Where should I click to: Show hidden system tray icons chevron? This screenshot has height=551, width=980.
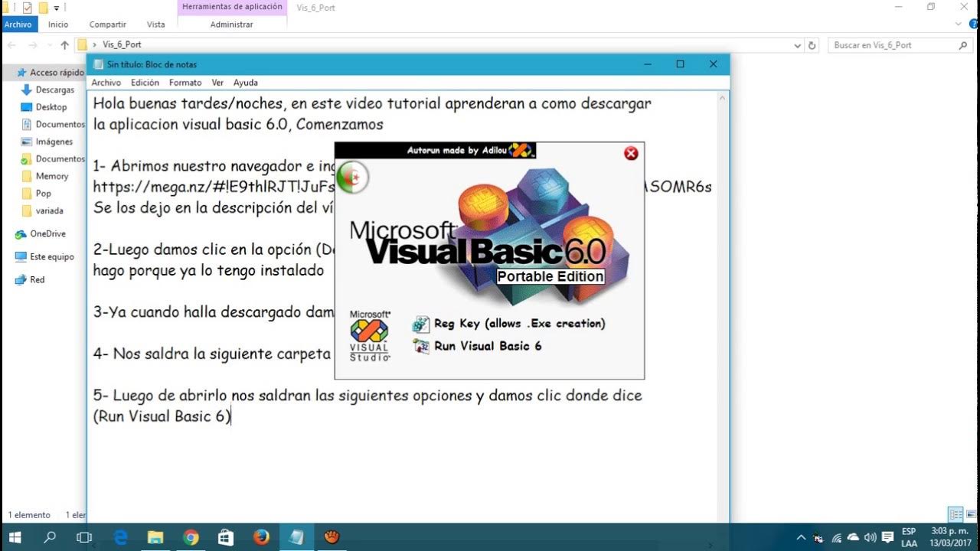(801, 538)
